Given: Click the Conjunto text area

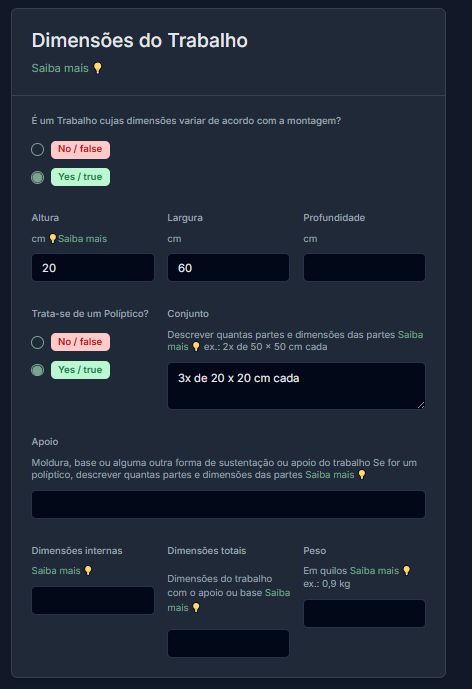Looking at the screenshot, I should pos(296,386).
